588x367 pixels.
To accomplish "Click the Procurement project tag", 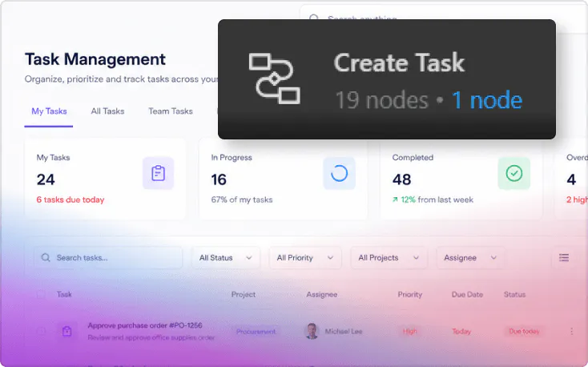I will point(256,332).
